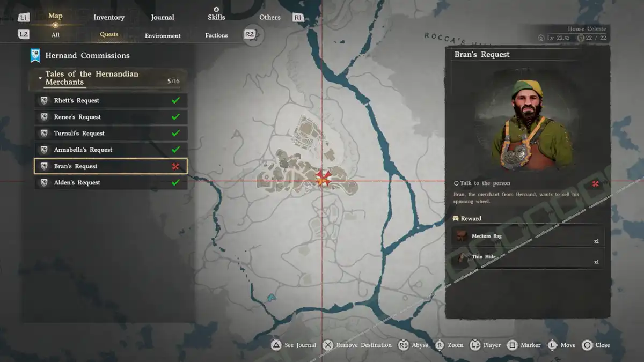Viewport: 644px width, 362px height.
Task: Click the triangle See Journal icon
Action: [276, 345]
